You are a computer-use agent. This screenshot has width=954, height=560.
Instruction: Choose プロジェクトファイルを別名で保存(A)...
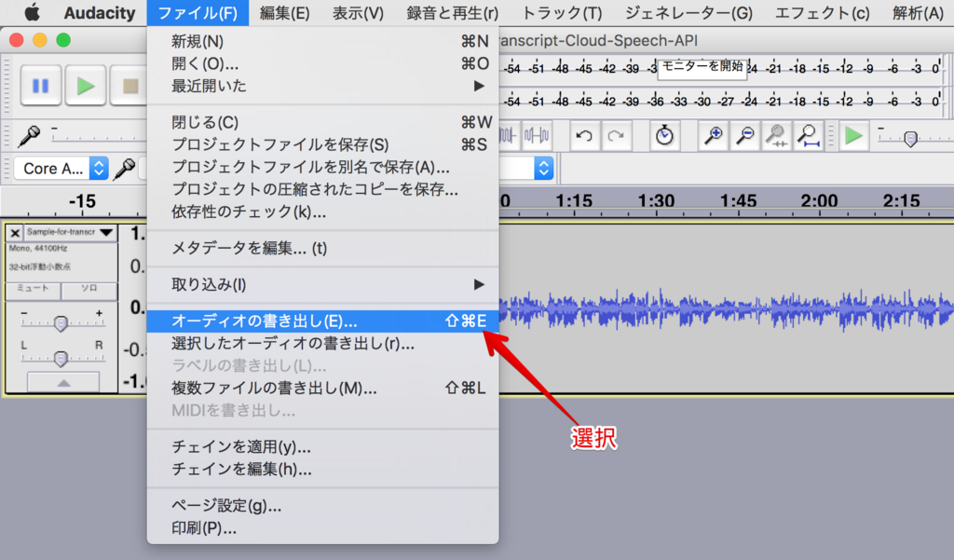tap(322, 167)
